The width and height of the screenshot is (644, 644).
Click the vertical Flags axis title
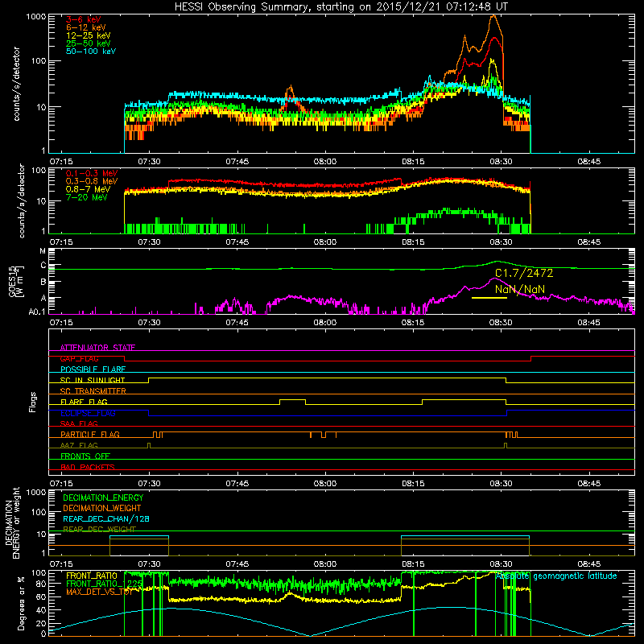32,402
